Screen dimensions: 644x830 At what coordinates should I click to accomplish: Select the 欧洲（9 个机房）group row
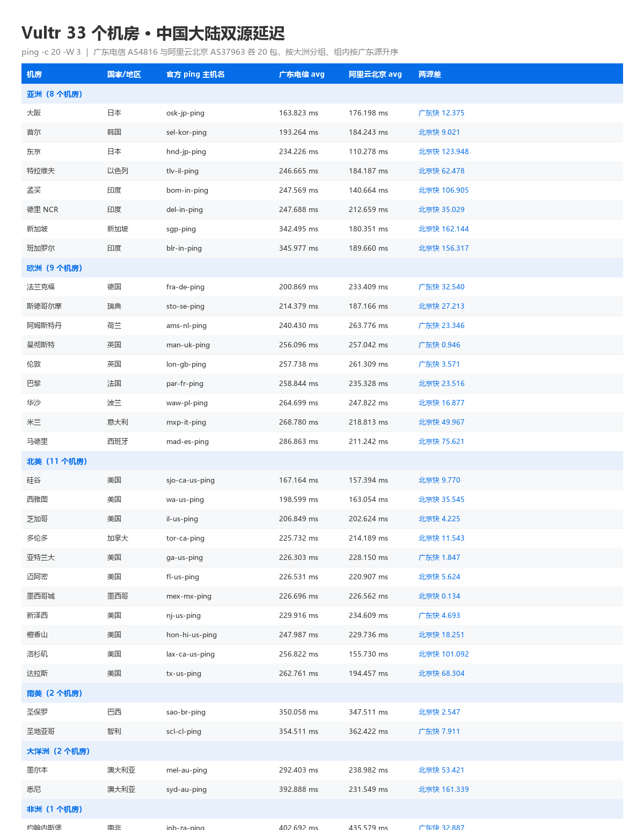click(322, 268)
